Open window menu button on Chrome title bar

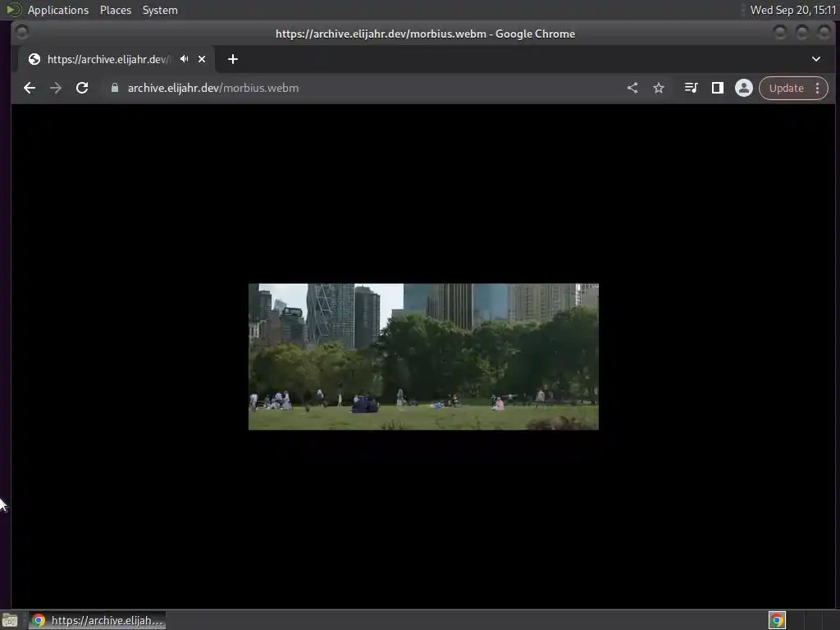tap(22, 33)
